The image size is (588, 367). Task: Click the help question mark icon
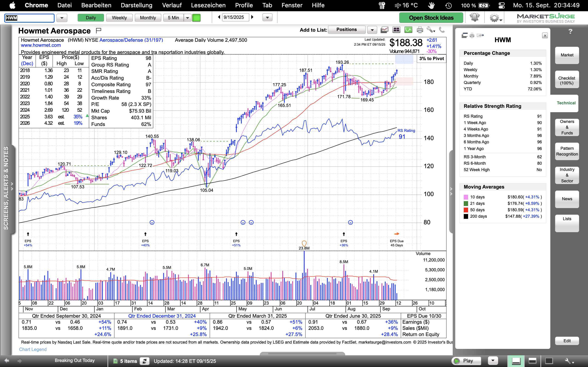tap(570, 32)
